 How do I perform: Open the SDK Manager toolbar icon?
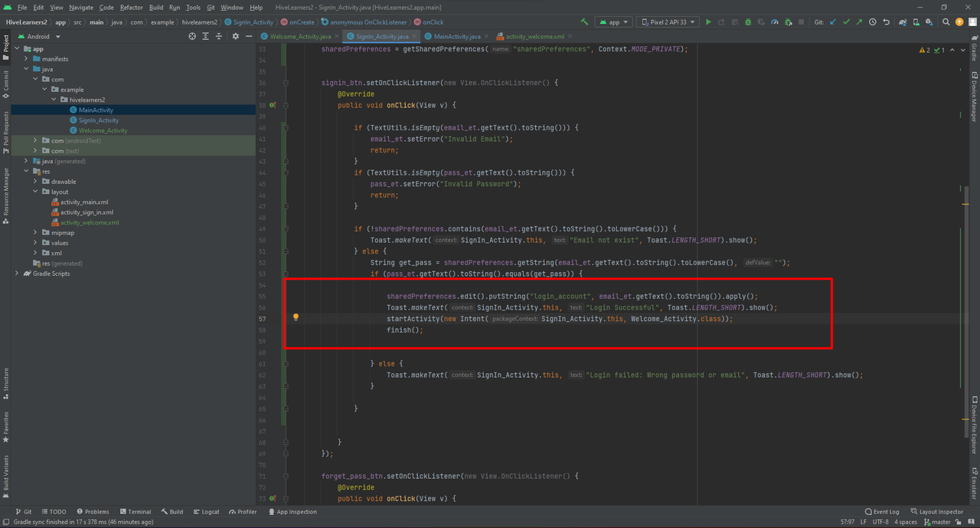pos(929,22)
